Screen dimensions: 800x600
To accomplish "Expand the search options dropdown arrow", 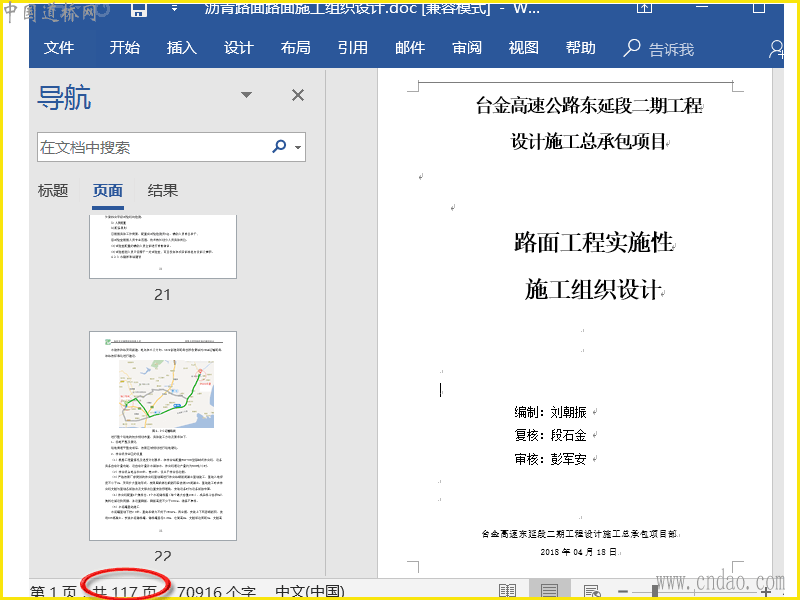I will [x=298, y=147].
